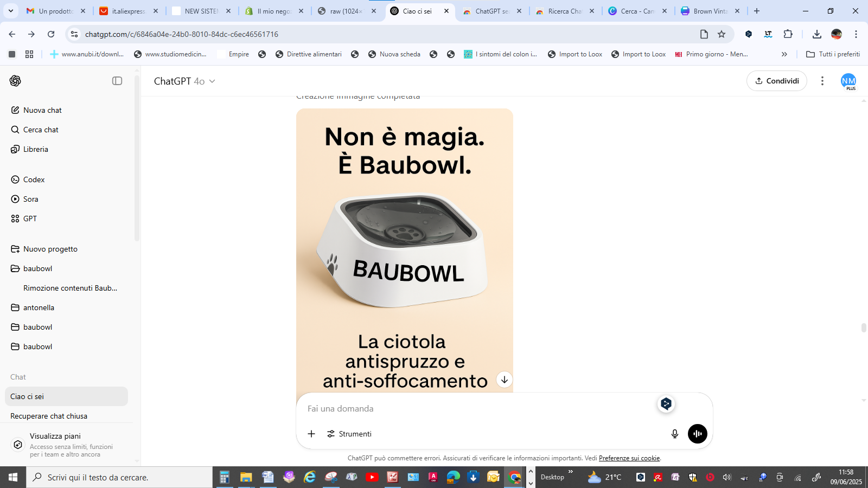This screenshot has height=488, width=868.
Task: Bookmark this page with the star icon
Action: (x=722, y=34)
